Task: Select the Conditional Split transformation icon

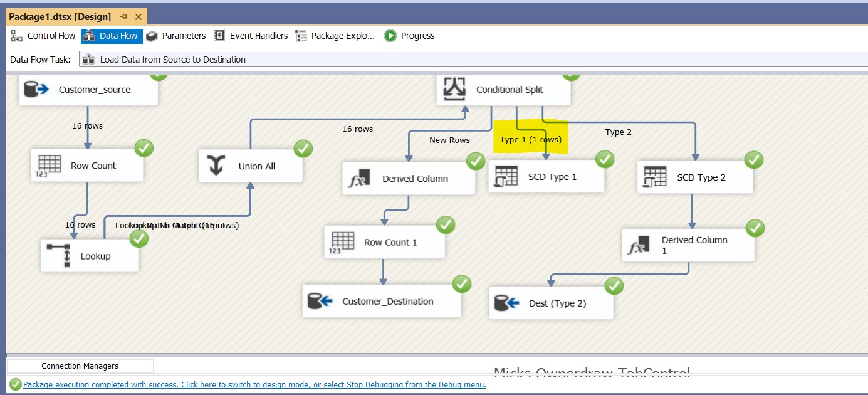Action: [454, 89]
